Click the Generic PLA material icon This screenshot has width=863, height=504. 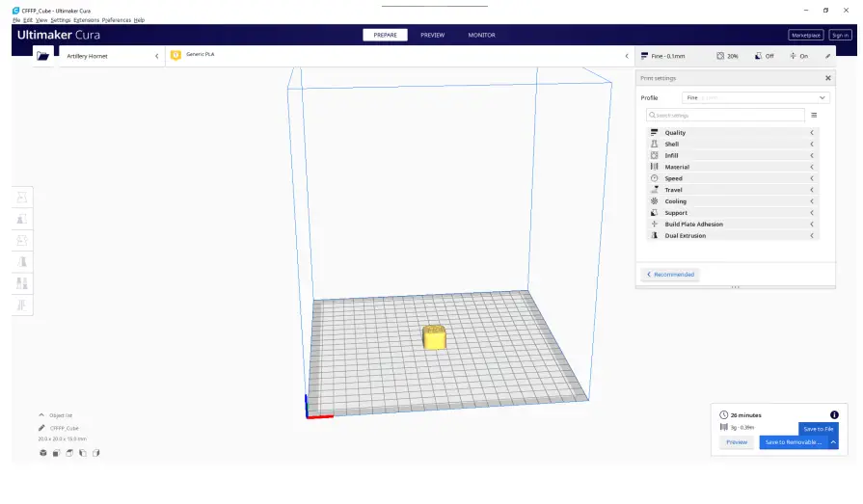click(x=175, y=55)
